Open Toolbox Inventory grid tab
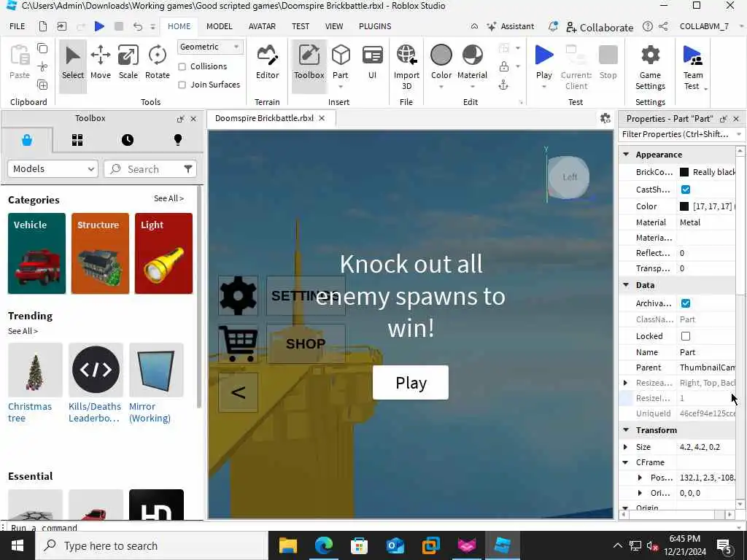747x560 pixels. 77,140
